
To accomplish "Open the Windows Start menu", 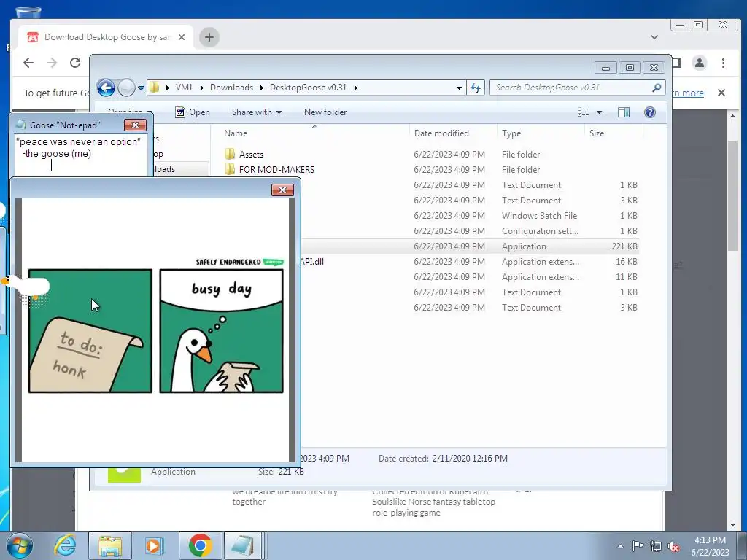I will point(20,545).
